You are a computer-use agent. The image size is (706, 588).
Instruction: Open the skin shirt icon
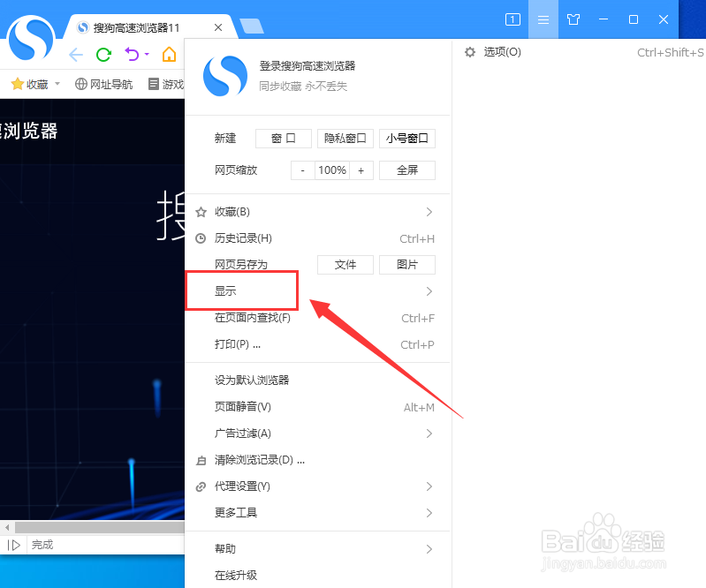pyautogui.click(x=573, y=19)
